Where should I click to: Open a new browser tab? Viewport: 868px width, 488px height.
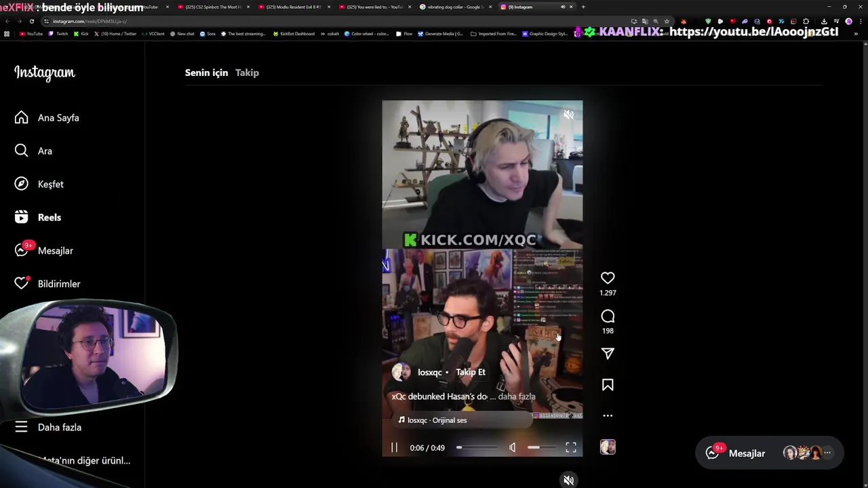583,7
